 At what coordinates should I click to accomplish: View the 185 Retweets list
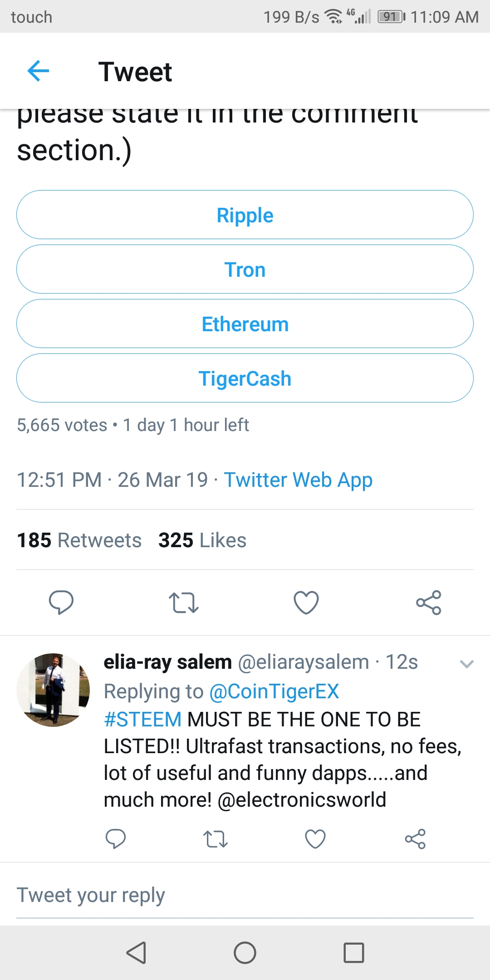click(x=79, y=540)
